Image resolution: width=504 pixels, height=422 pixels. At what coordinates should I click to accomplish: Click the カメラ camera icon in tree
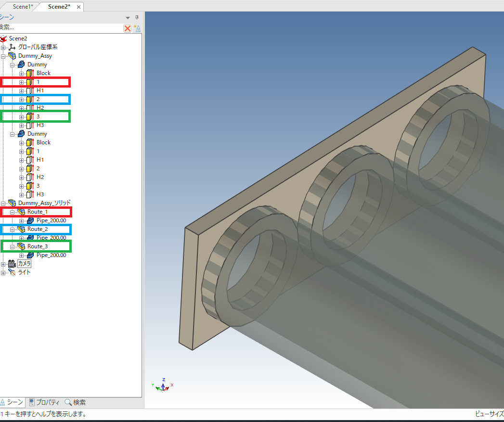click(x=12, y=264)
